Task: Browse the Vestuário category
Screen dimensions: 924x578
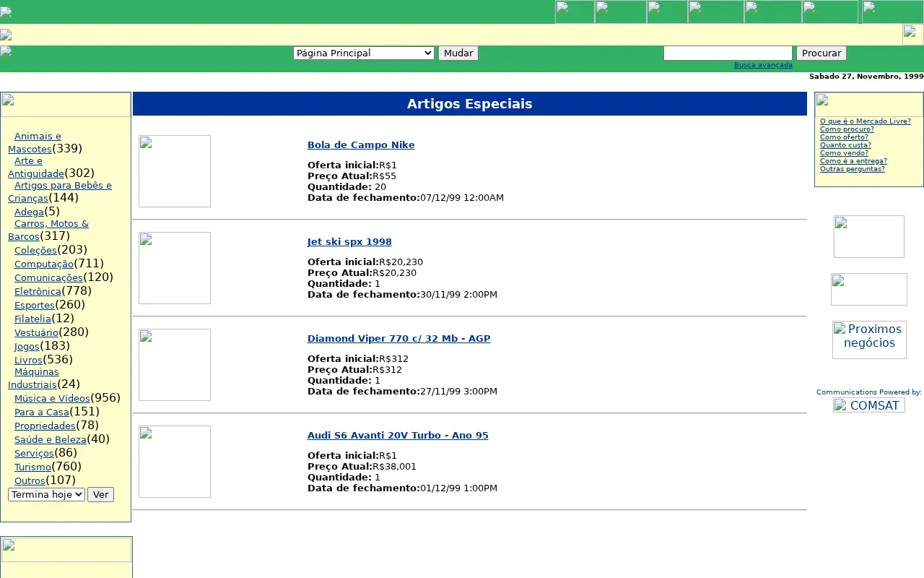Action: tap(36, 332)
